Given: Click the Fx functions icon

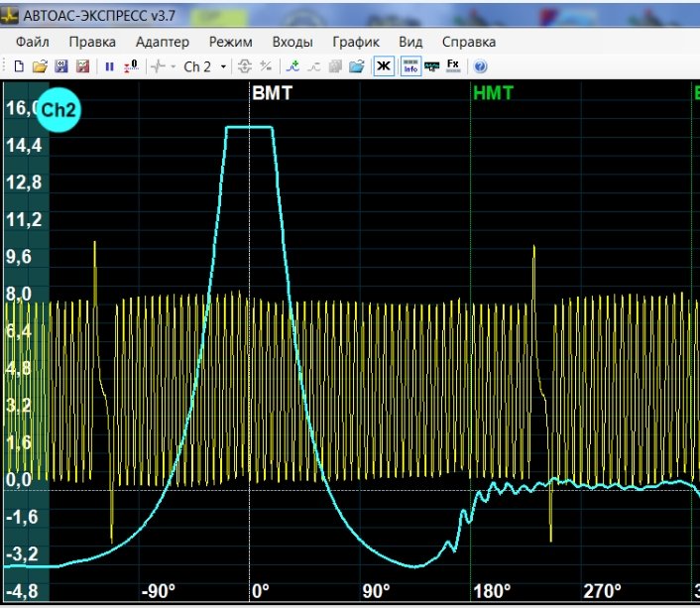Looking at the screenshot, I should pyautogui.click(x=453, y=65).
